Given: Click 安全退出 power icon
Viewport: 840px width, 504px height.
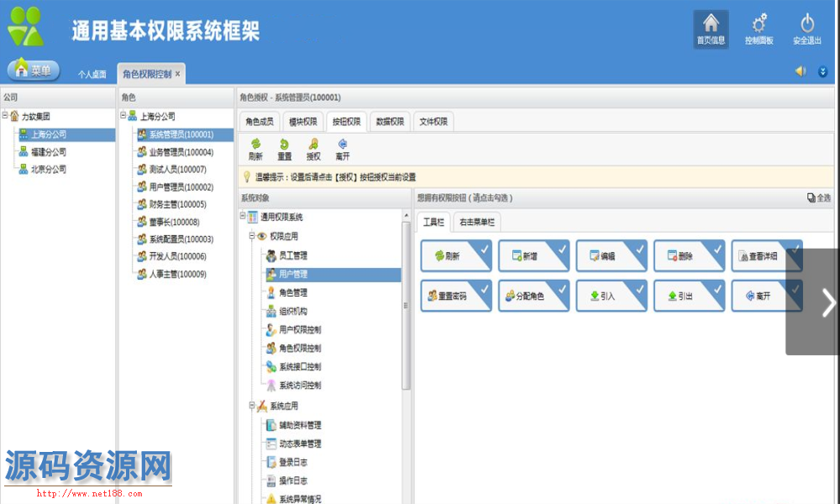Looking at the screenshot, I should 806,29.
